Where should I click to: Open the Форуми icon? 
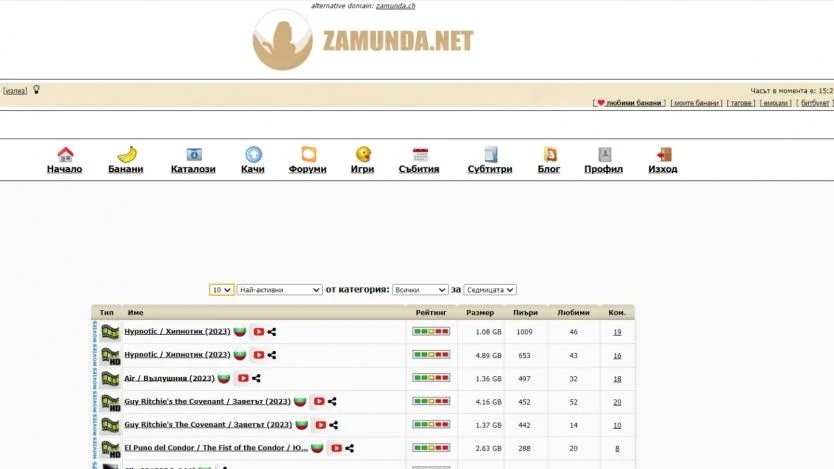point(308,154)
